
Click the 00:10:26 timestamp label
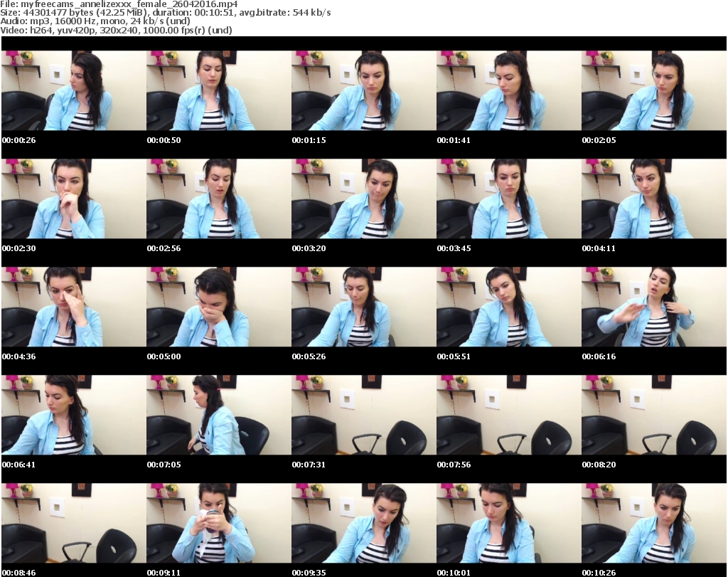tap(599, 573)
